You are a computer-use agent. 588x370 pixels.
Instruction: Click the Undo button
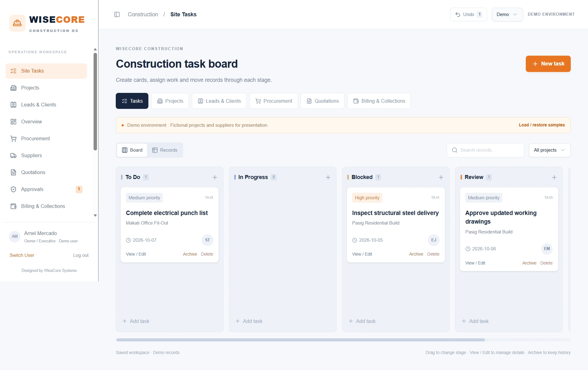point(468,14)
